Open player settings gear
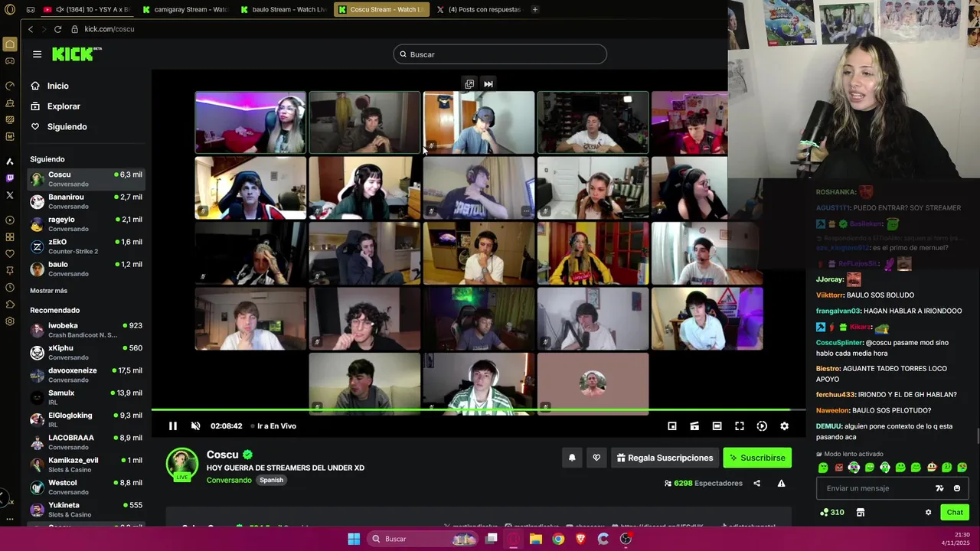980x551 pixels. (x=784, y=426)
